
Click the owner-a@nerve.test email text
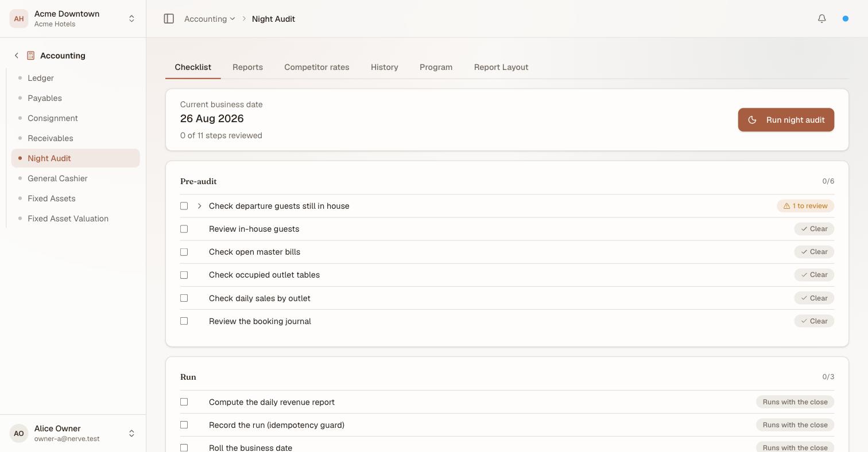[x=67, y=439]
